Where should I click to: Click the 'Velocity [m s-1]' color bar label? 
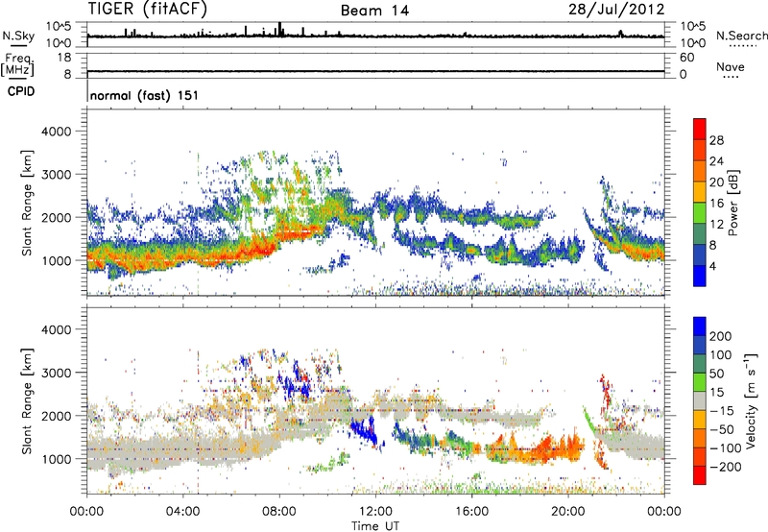point(752,400)
